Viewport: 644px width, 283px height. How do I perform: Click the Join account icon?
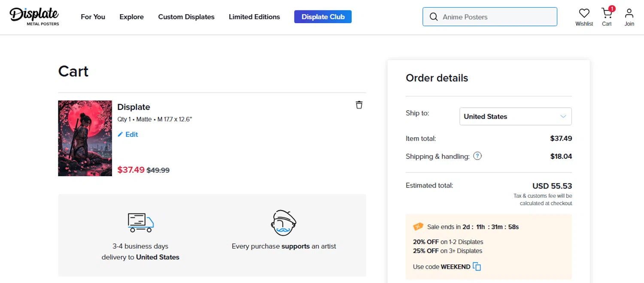[629, 13]
